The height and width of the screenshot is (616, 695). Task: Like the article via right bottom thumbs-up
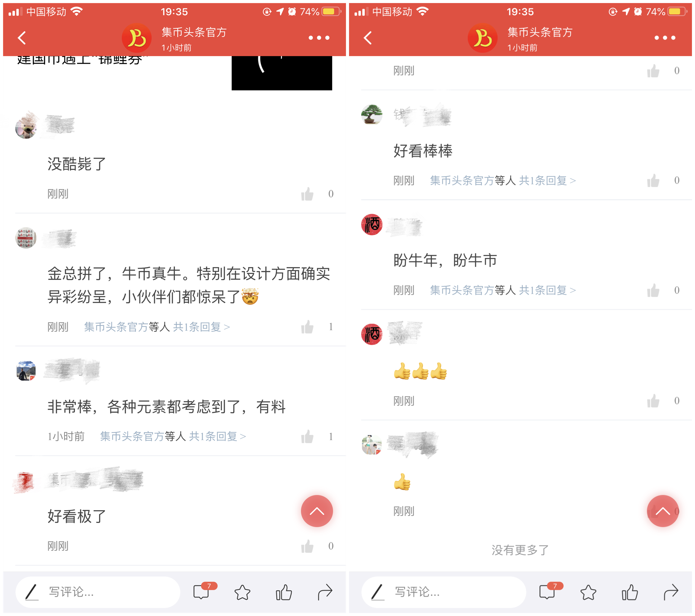630,592
